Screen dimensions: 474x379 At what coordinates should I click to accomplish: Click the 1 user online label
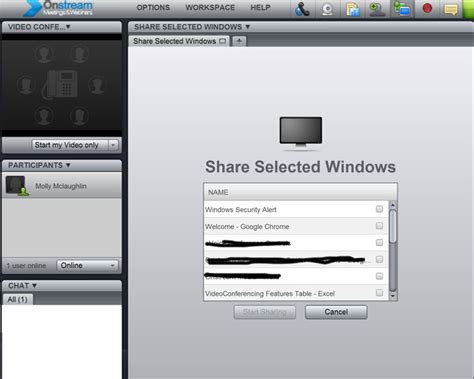point(26,266)
